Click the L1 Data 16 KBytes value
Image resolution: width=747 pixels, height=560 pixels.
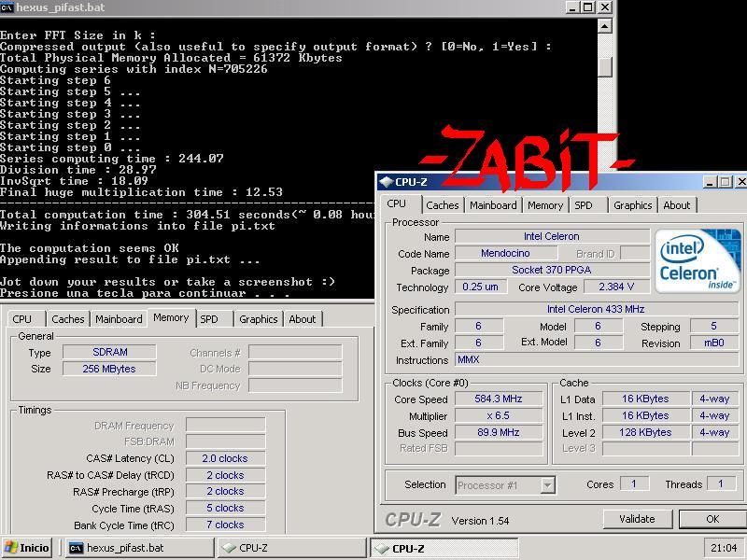(x=646, y=399)
